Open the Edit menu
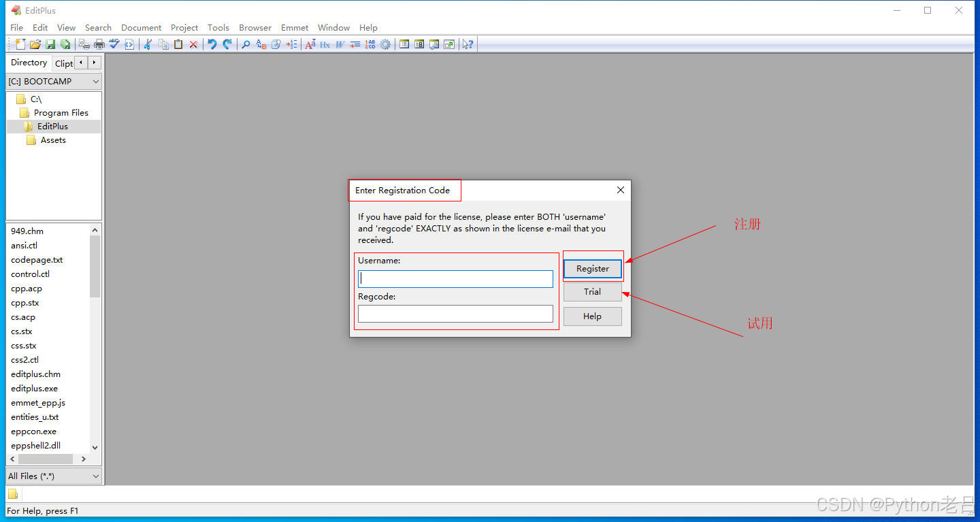980x522 pixels. [x=40, y=28]
